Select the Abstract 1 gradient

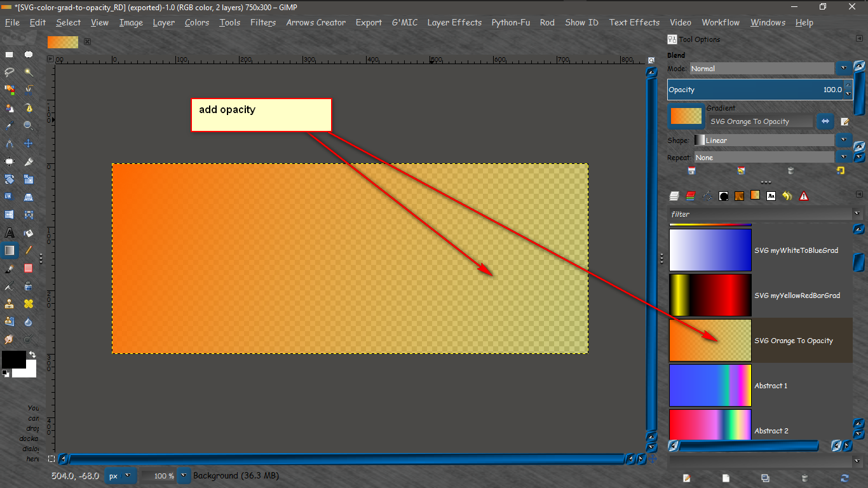(760, 386)
